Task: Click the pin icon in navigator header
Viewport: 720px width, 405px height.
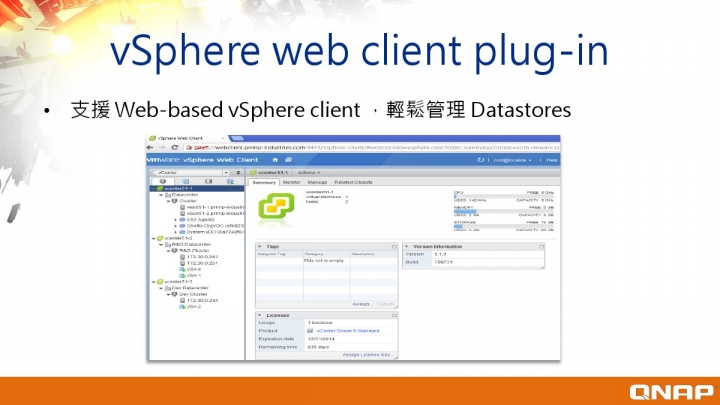Action: (x=238, y=173)
